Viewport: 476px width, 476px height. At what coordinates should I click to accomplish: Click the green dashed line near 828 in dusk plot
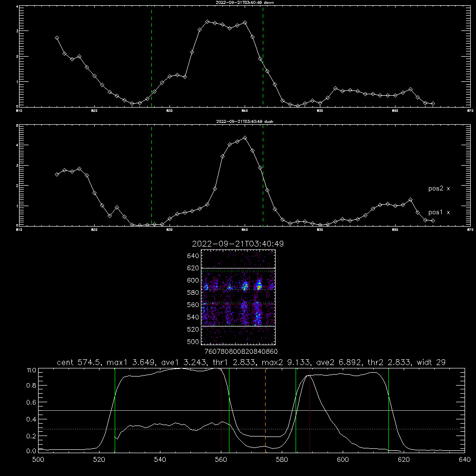click(151, 176)
